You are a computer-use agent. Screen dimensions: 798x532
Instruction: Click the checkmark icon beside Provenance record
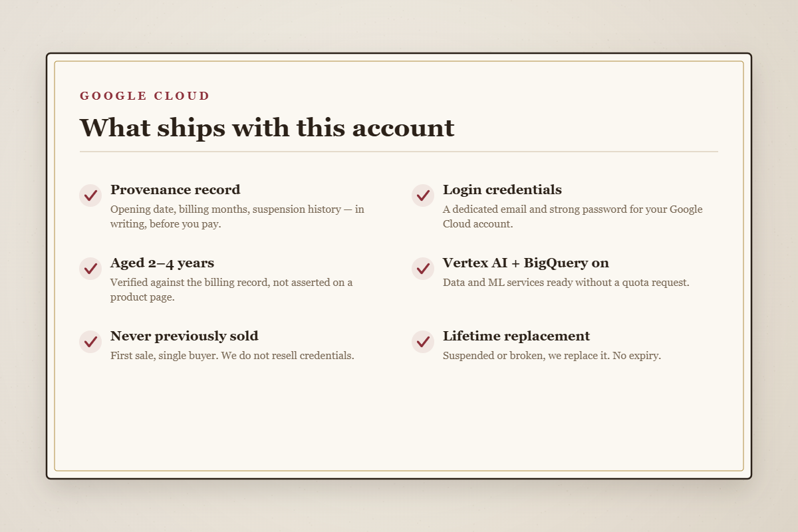pyautogui.click(x=90, y=196)
